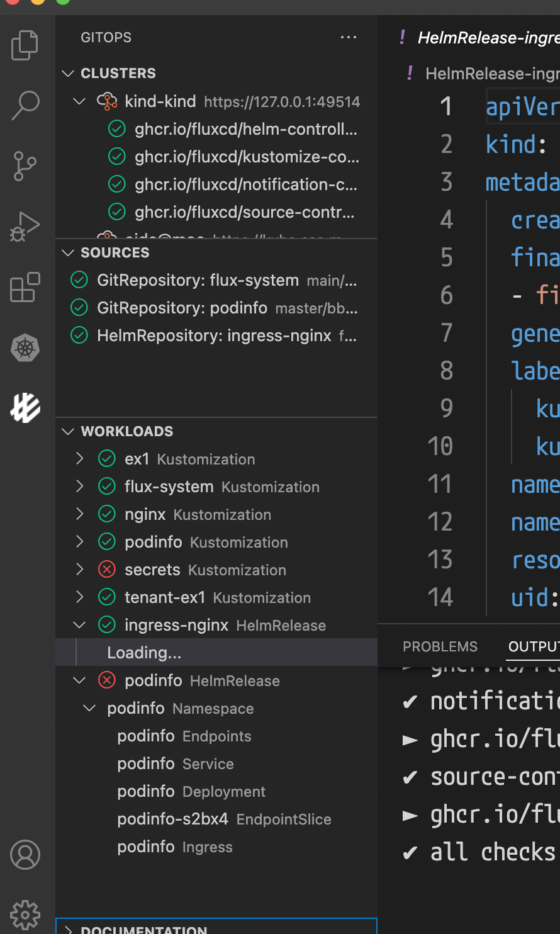This screenshot has width=560, height=934.
Task: Click the error icon on secrets Kustomization
Action: [x=107, y=569]
